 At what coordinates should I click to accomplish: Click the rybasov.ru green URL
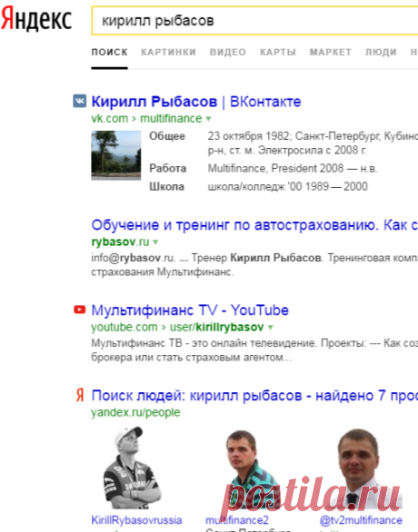120,241
